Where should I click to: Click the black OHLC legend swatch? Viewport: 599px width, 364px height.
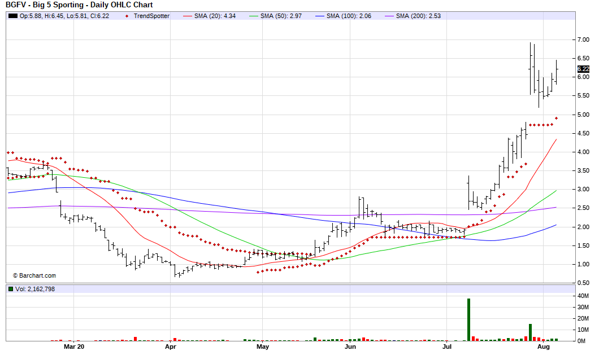click(13, 16)
